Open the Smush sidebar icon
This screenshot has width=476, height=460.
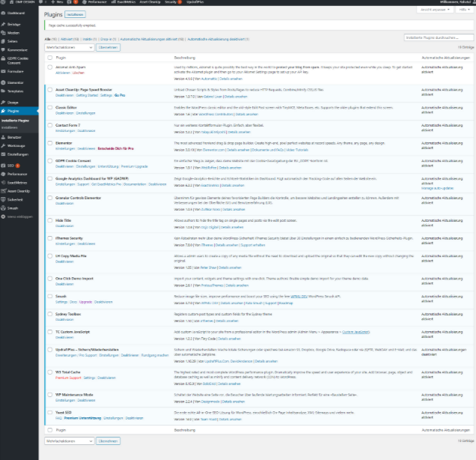coord(3,208)
